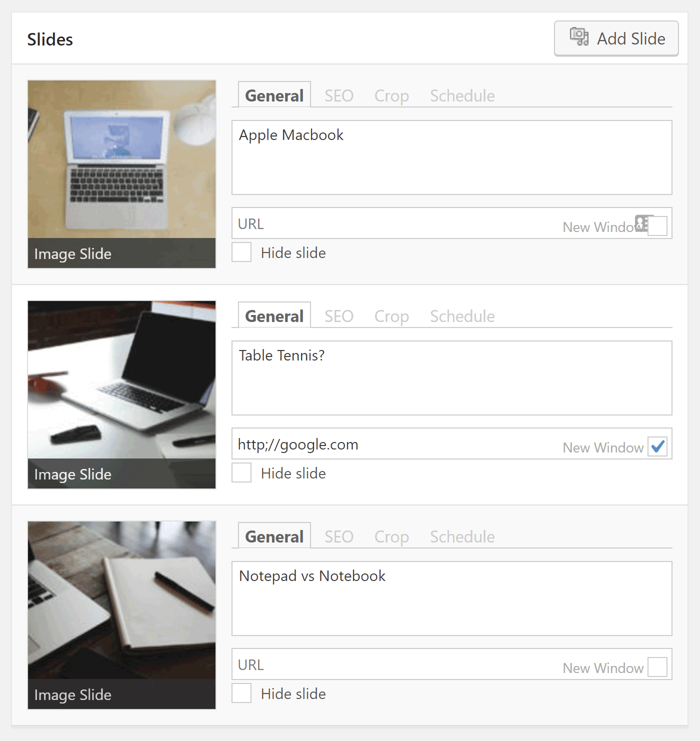Image resolution: width=700 pixels, height=741 pixels.
Task: Check Hide slide for Notepad vs Notebook
Action: click(241, 693)
